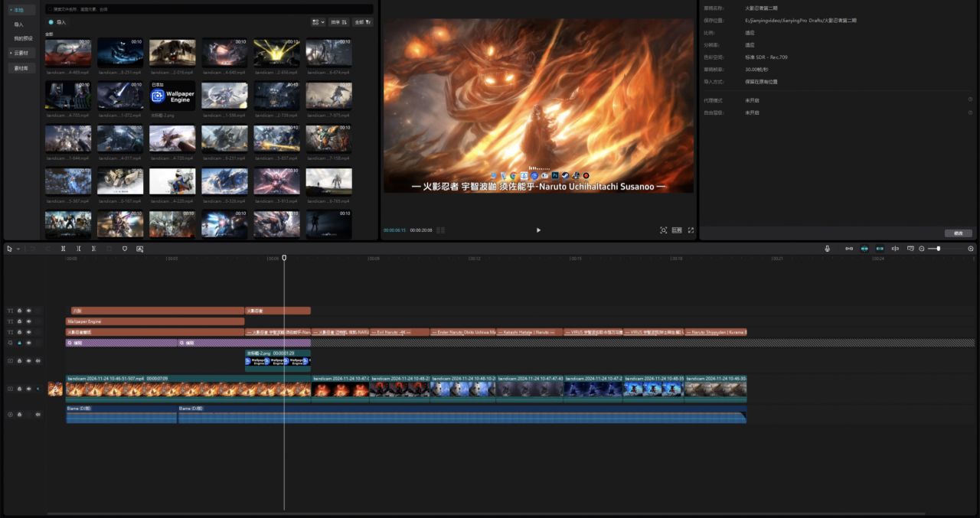Click the 导入 import button
The height and width of the screenshot is (518, 980).
click(x=58, y=22)
